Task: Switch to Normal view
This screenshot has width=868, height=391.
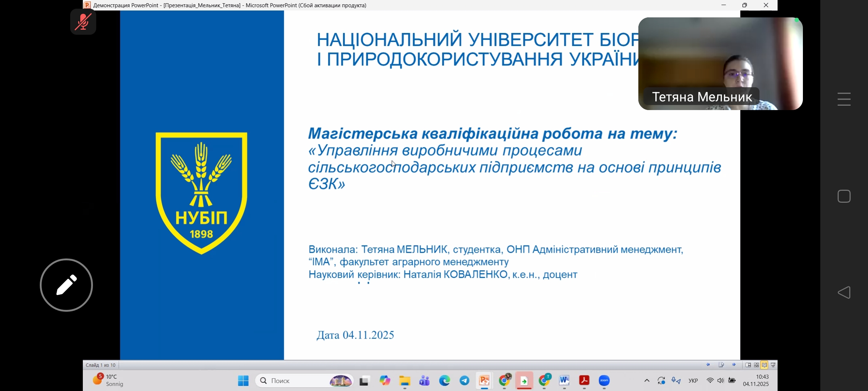Action: coord(748,365)
